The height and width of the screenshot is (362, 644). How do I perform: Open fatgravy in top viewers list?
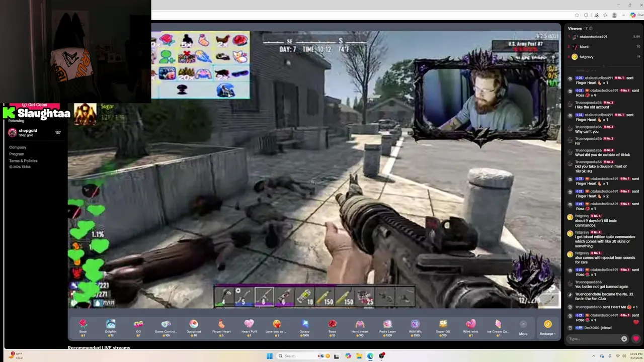[604, 57]
